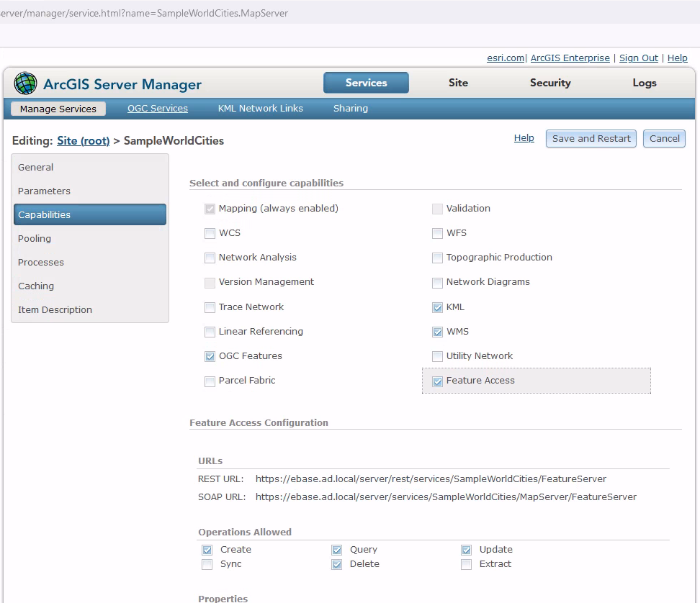Enable the Topographic Production checkbox
Image resolution: width=700 pixels, height=603 pixels.
(438, 258)
